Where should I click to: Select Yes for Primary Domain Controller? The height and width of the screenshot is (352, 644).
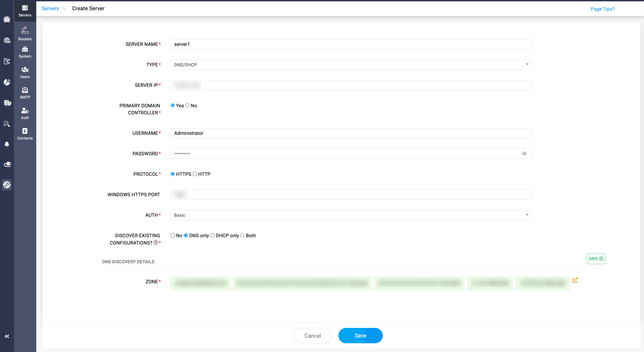point(172,105)
